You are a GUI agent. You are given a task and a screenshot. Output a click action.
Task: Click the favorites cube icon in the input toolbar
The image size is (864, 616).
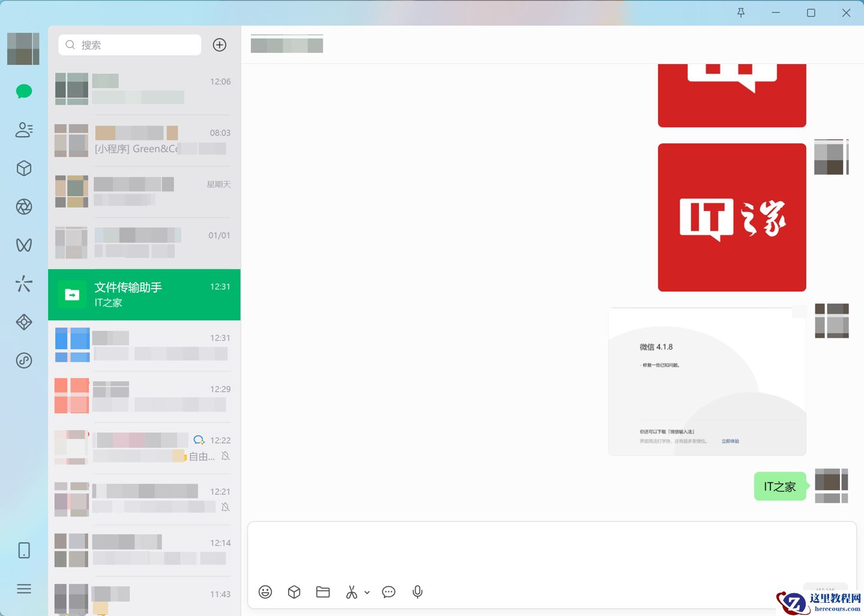click(x=294, y=592)
